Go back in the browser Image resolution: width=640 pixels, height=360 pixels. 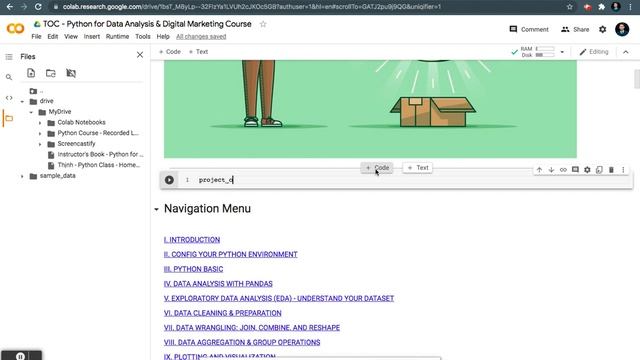[9, 7]
